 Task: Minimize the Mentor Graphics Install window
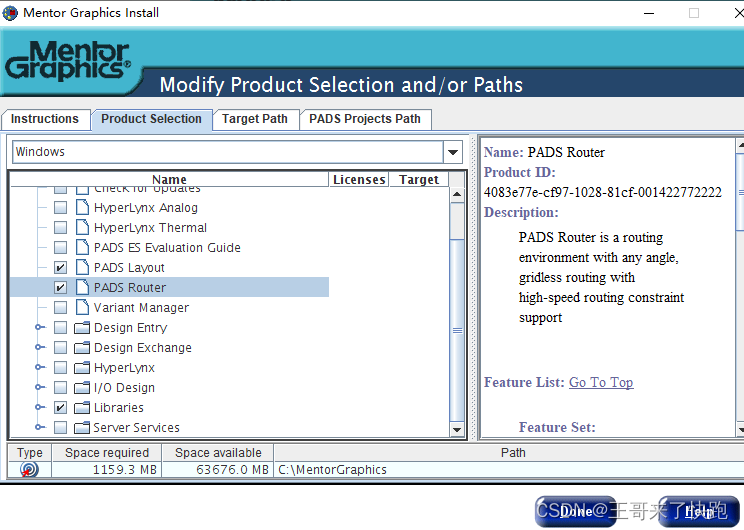(x=649, y=13)
